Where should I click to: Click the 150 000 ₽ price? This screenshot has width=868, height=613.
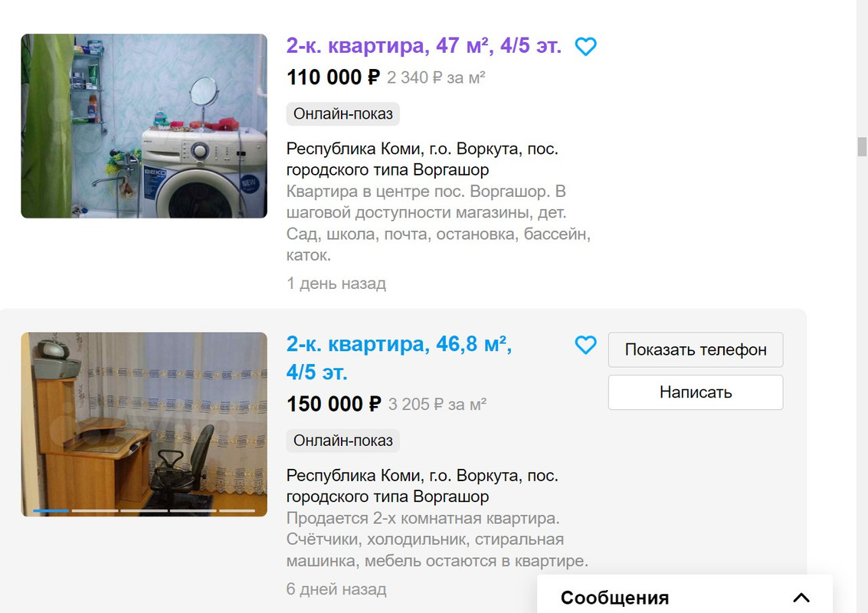pyautogui.click(x=334, y=405)
